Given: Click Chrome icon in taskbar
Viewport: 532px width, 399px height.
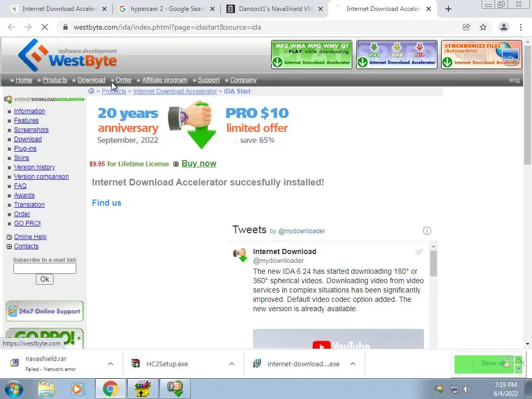Looking at the screenshot, I should click(x=110, y=389).
